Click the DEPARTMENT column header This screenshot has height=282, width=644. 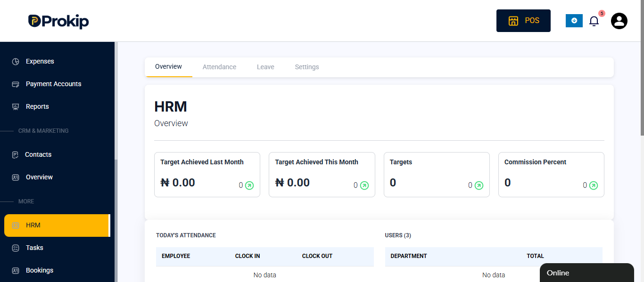pyautogui.click(x=409, y=256)
